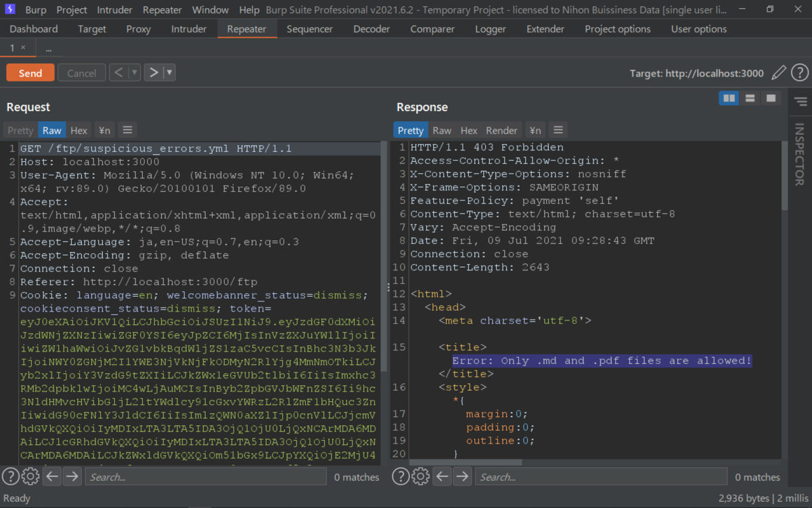Open request search settings gear
Viewport: 812px width, 508px height.
tap(30, 476)
